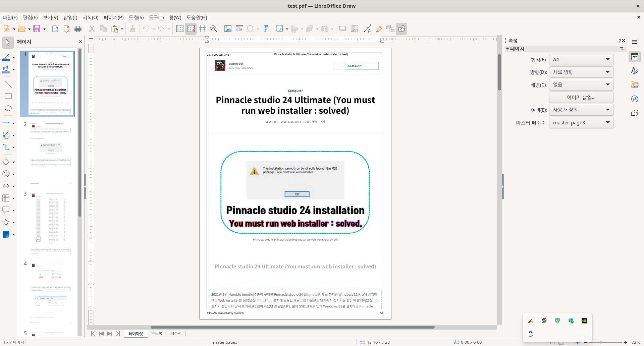This screenshot has width=644, height=346.
Task: Open the 보기(V) menu
Action: click(x=51, y=17)
